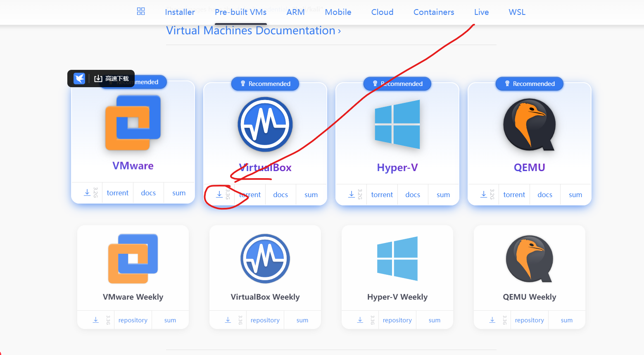Open the VMware torrent link
The width and height of the screenshot is (644, 355).
[x=118, y=193]
